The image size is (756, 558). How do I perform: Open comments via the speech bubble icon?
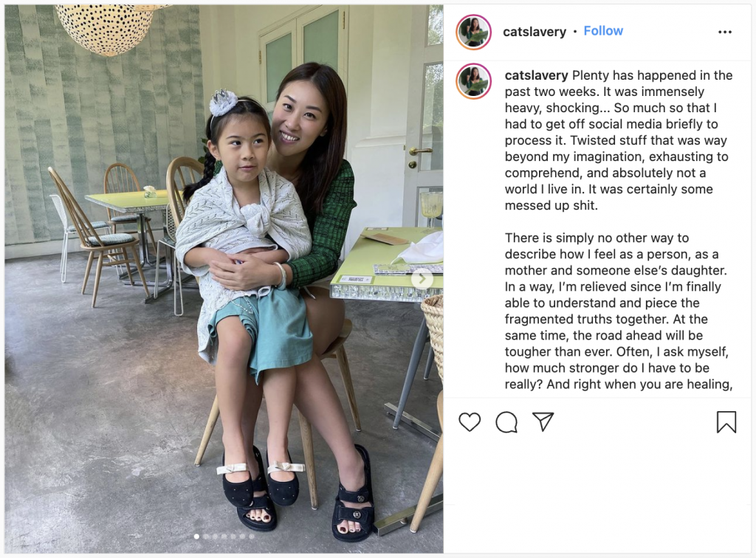[506, 422]
